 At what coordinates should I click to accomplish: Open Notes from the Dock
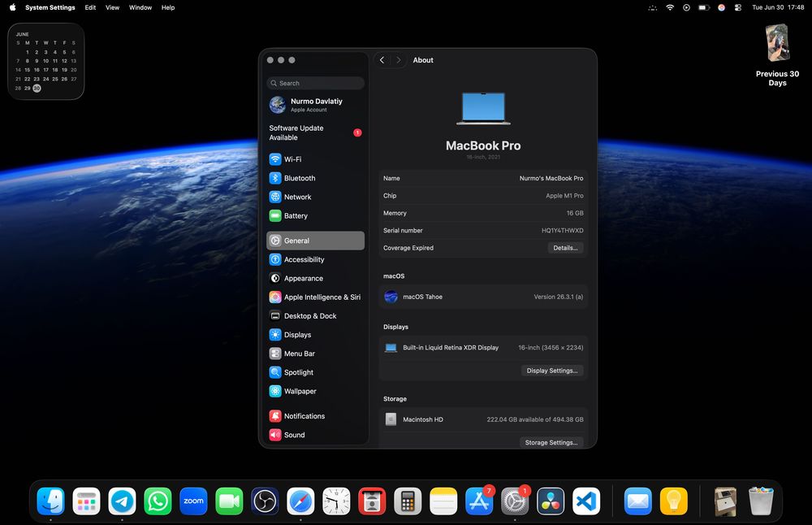coord(444,501)
